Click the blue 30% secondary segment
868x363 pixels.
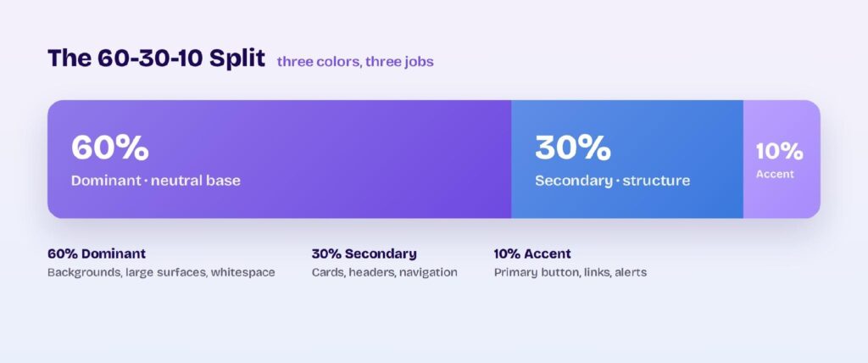[x=627, y=159]
